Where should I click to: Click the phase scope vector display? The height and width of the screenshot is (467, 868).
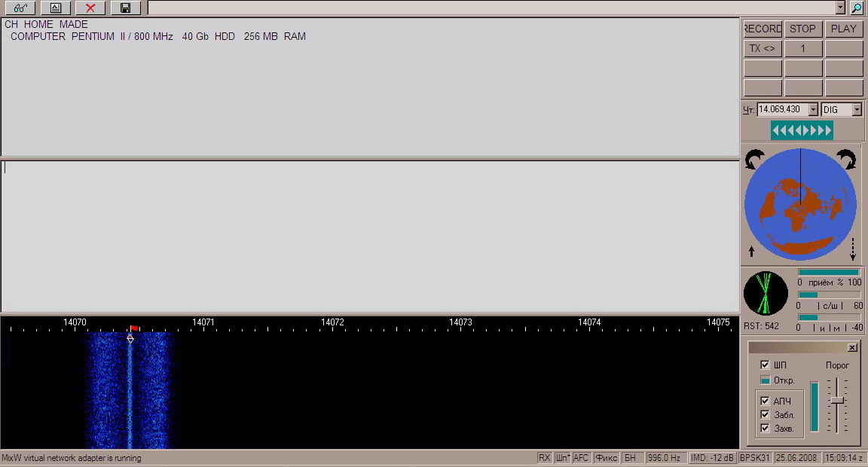[x=764, y=293]
